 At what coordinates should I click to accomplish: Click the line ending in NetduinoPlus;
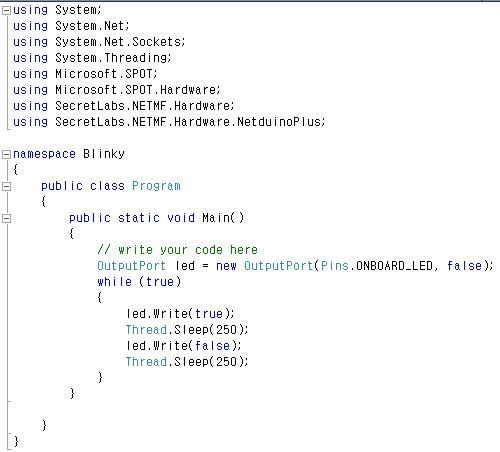169,122
